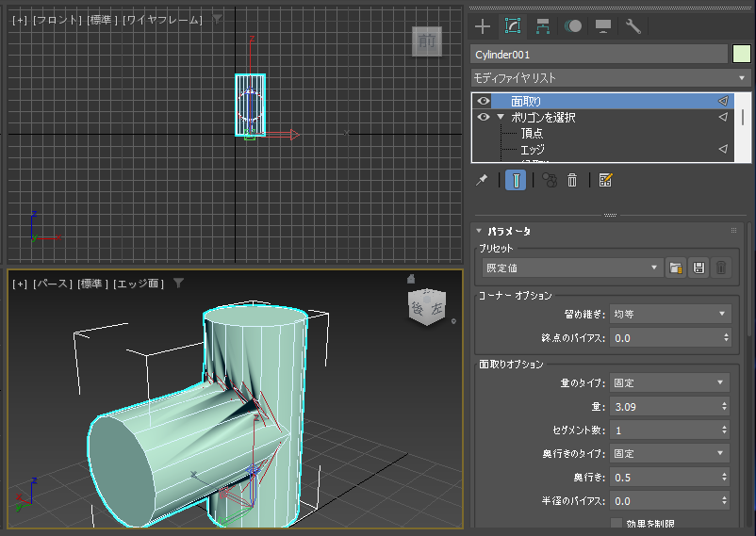Viewport: 756px width, 536px height.
Task: Switch to the Modify panel tab
Action: coord(513,26)
